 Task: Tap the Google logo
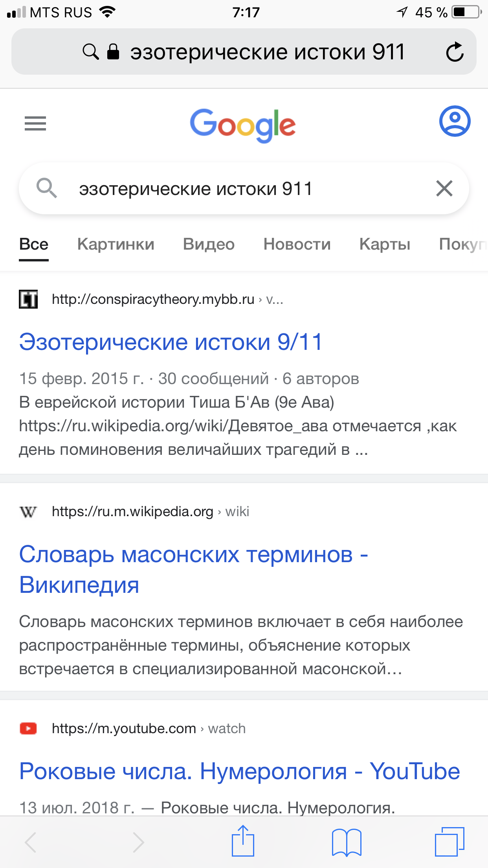click(243, 125)
